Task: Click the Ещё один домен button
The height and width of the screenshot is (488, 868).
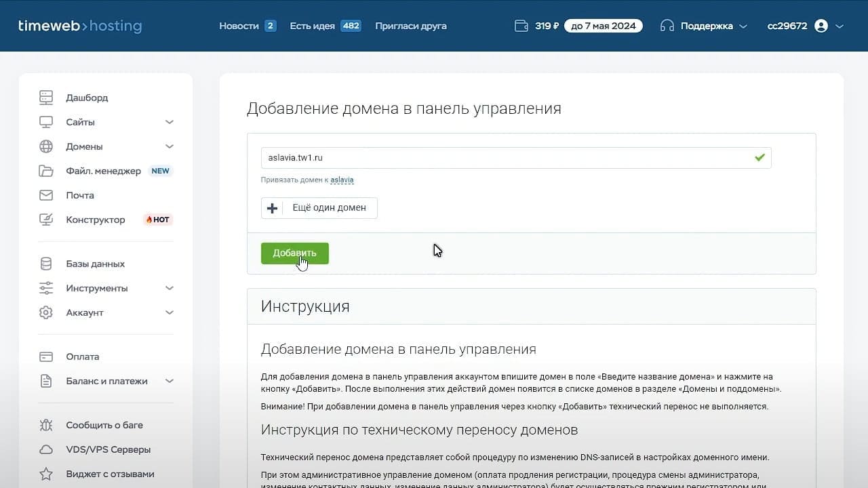Action: (319, 208)
